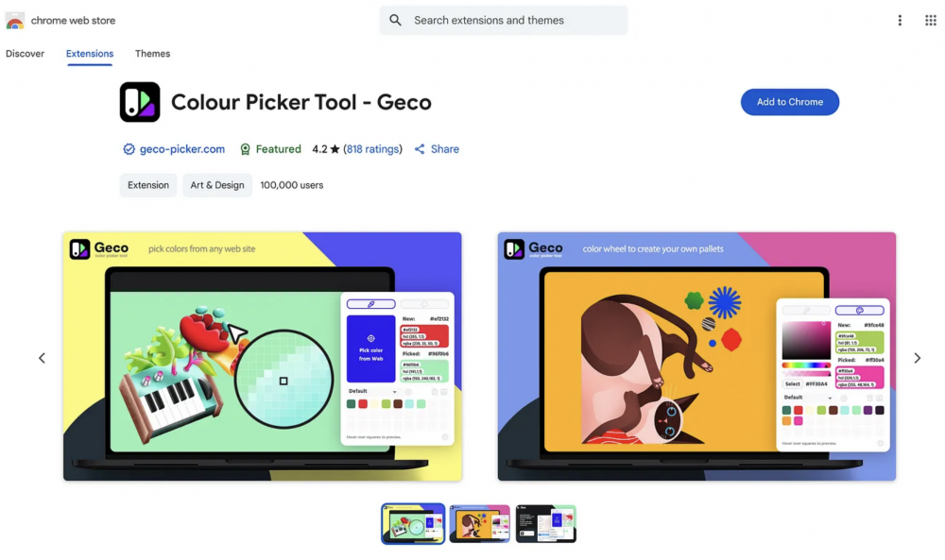Click the Art & Design category chip

[217, 185]
